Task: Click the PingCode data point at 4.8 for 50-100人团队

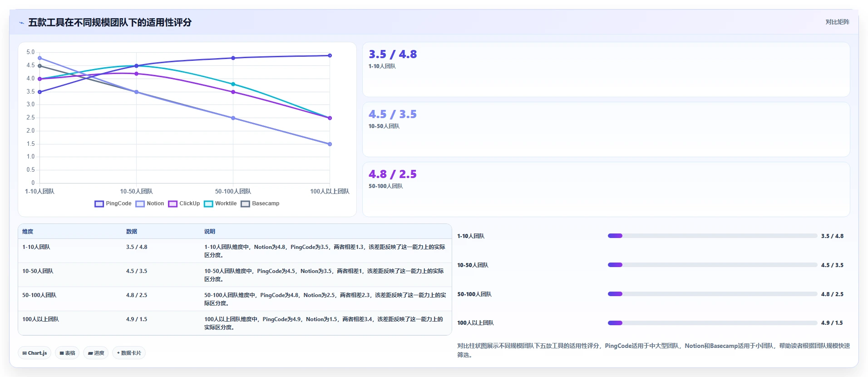Action: 233,58
